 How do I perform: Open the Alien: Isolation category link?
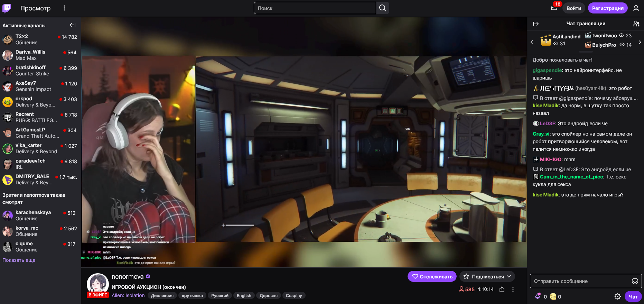click(128, 295)
